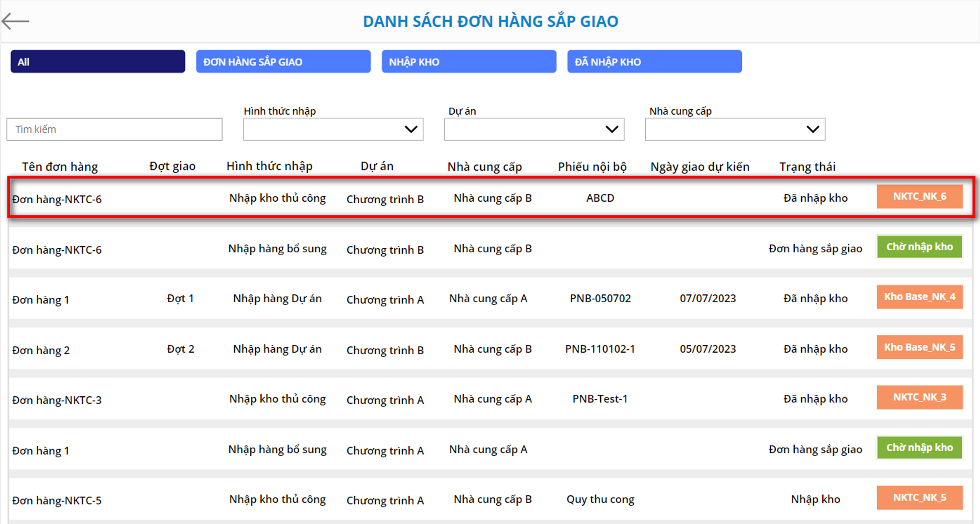Select the All tab

pos(98,62)
